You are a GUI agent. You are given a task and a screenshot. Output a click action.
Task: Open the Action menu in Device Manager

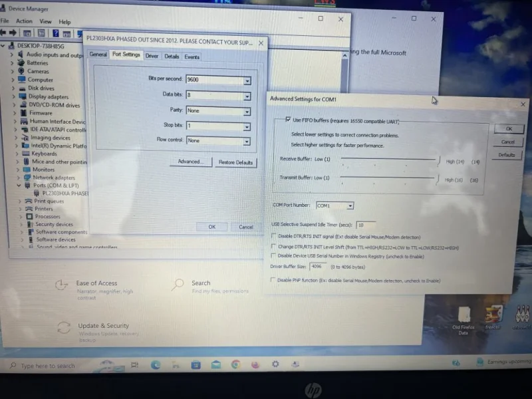coord(24,21)
